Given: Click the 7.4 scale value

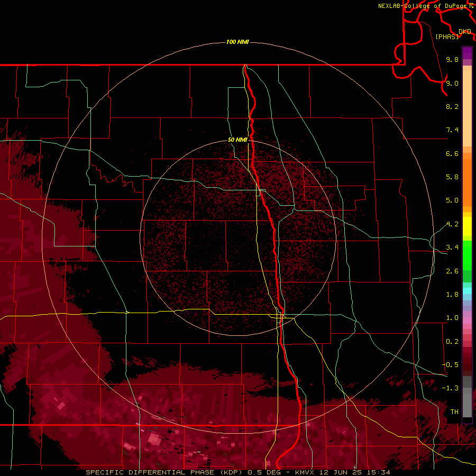Looking at the screenshot, I should tap(452, 130).
